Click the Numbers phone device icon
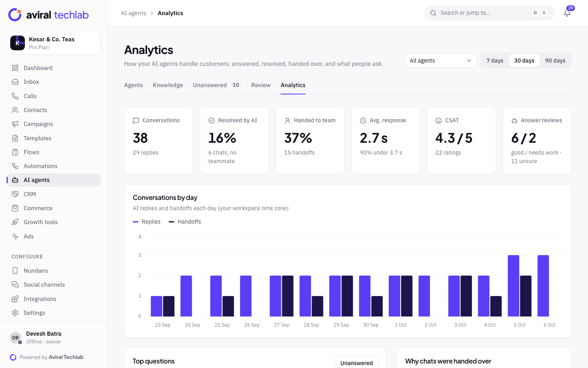Screen dimensions: 588x368 coord(15,271)
